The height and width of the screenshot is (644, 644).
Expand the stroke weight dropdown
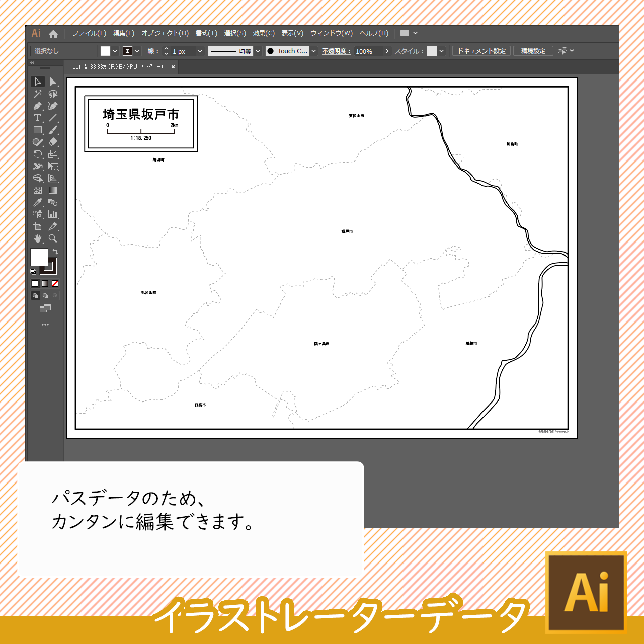(200, 51)
